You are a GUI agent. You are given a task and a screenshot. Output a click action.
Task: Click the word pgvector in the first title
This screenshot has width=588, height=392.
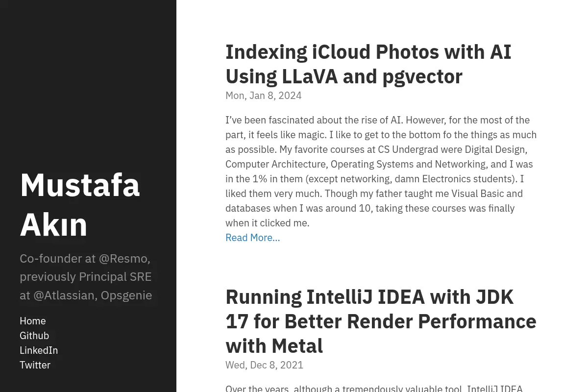pos(422,76)
